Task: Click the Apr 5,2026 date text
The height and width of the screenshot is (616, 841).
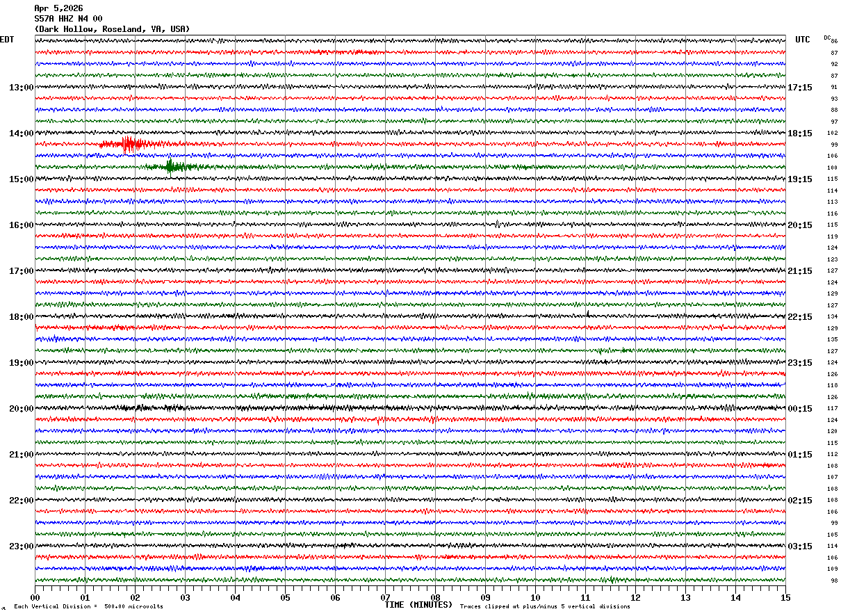Action: coord(58,8)
